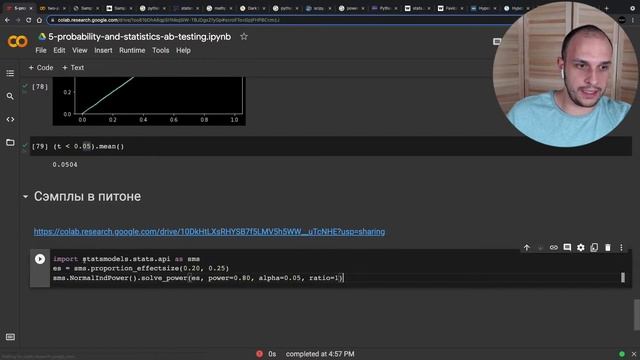Click the red error indicator in status bar
The height and width of the screenshot is (360, 640).
[x=259, y=354]
